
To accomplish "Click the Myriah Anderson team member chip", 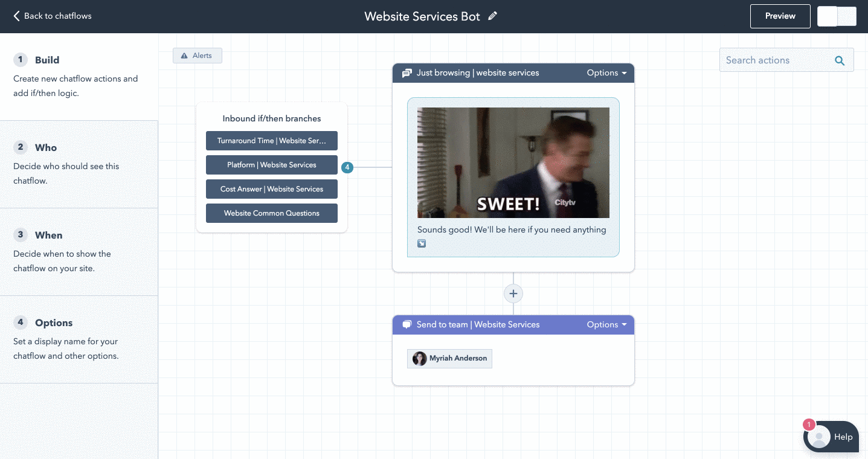I will point(450,359).
